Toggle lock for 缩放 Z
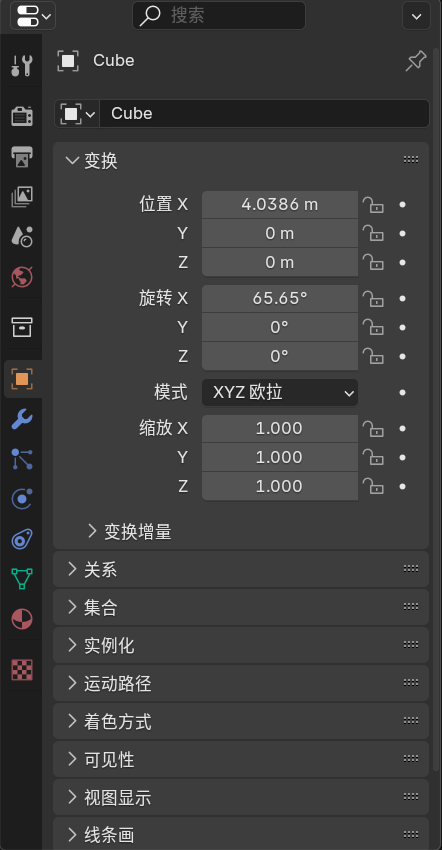442x850 pixels. 373,486
